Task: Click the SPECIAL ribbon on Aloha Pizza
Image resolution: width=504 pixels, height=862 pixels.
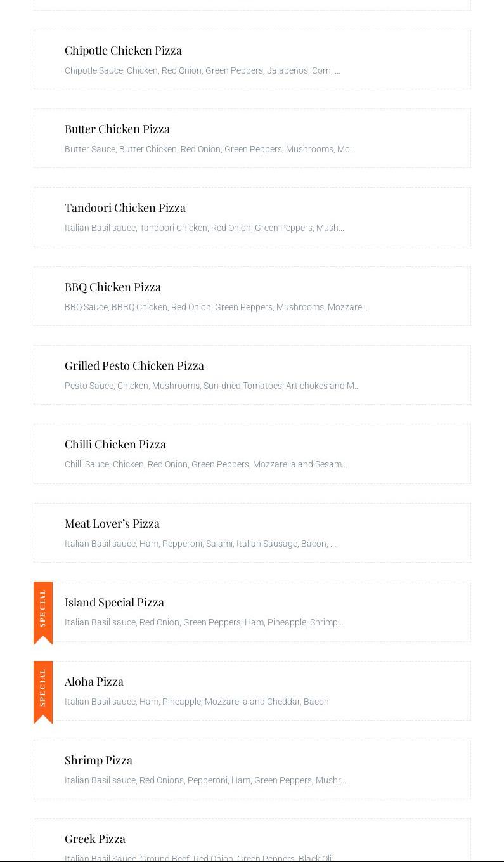Action: point(43,691)
